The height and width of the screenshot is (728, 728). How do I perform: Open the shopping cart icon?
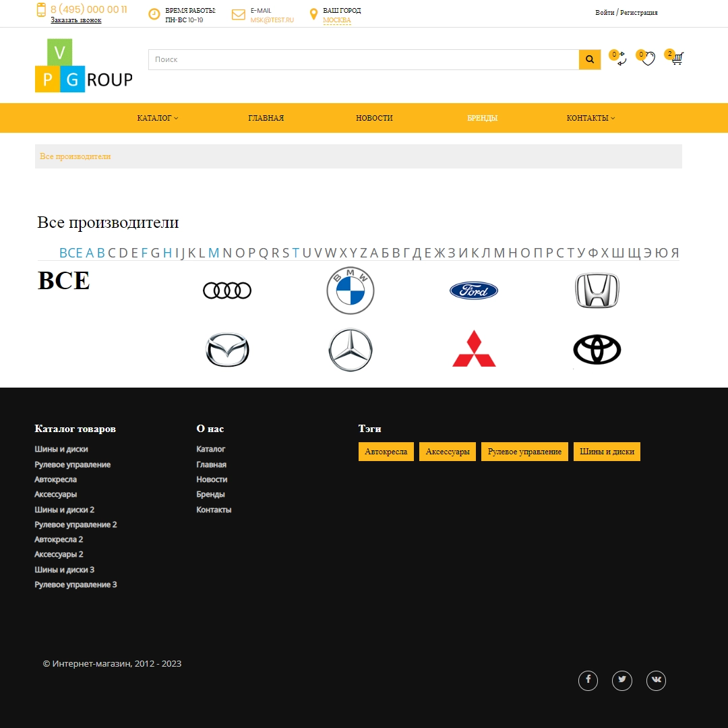coord(676,59)
